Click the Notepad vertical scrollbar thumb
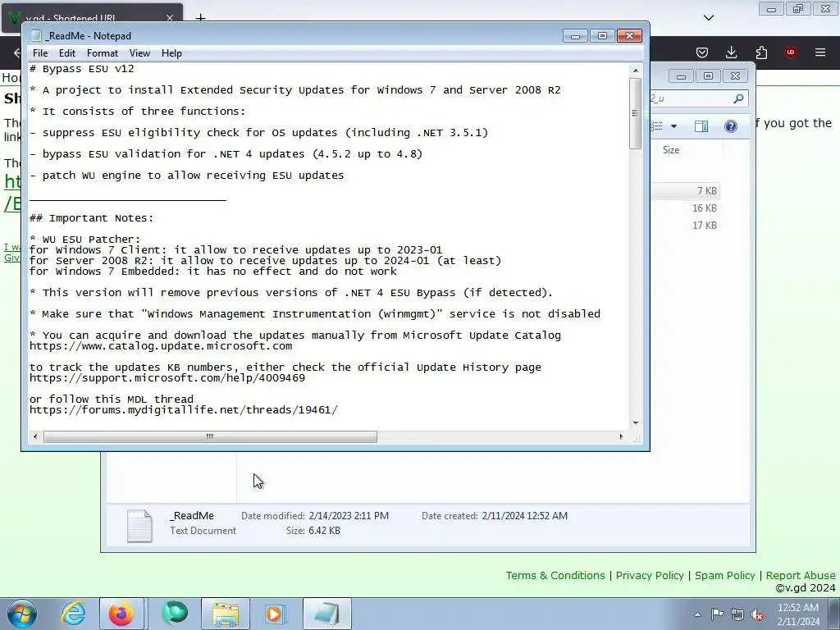The image size is (840, 630). [636, 113]
